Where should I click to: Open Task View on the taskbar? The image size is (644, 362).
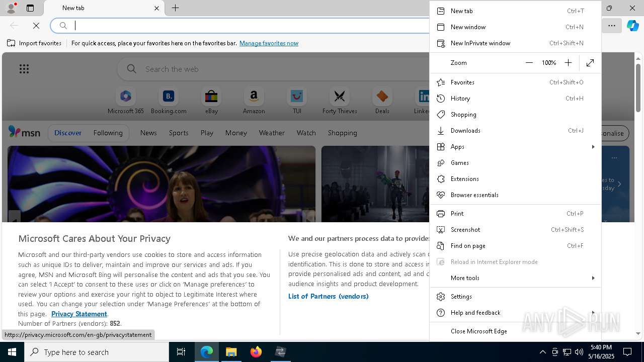point(181,352)
